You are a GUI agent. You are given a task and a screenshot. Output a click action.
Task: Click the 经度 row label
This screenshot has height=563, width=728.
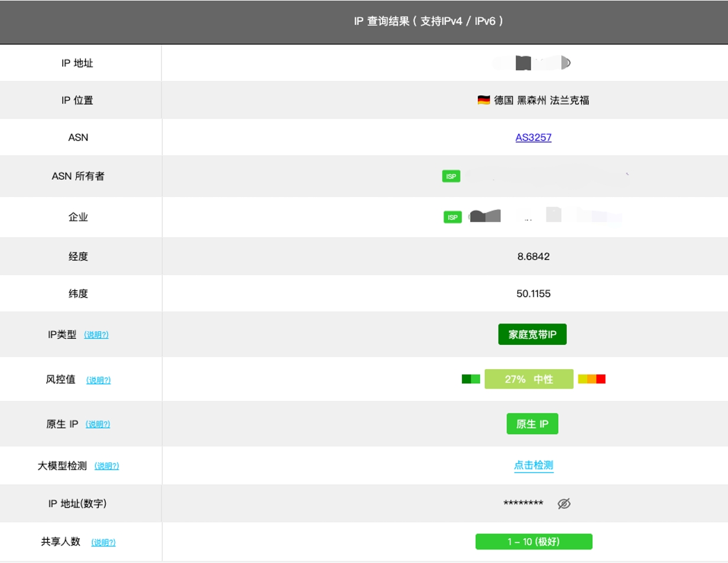pos(78,257)
